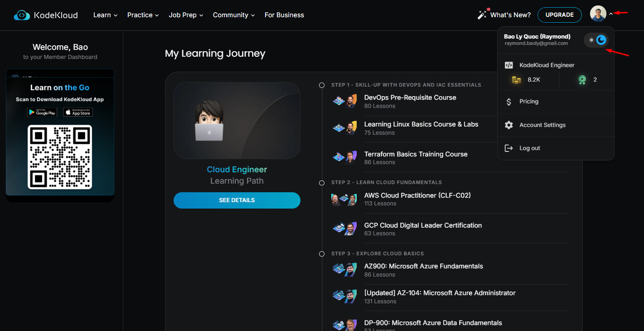Click the GCP Cloud Digital Leader course icon
Viewport: 644px width, 331px height.
(x=345, y=229)
